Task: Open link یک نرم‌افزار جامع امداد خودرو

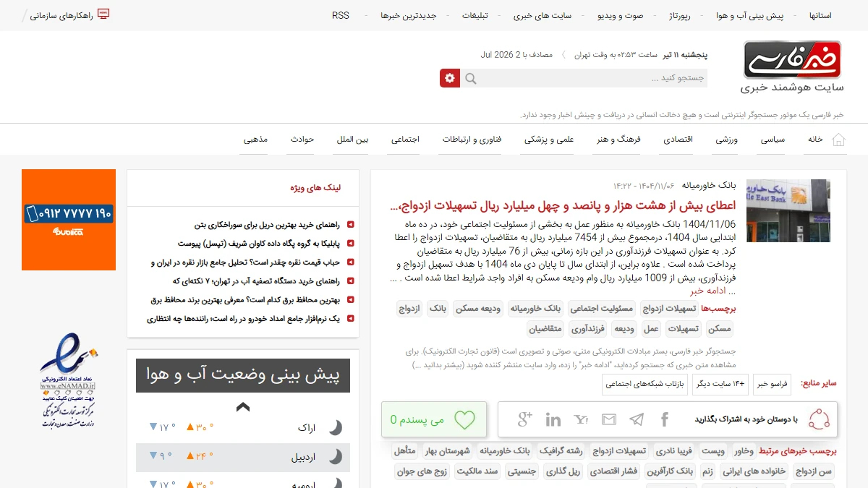Action: click(x=244, y=319)
